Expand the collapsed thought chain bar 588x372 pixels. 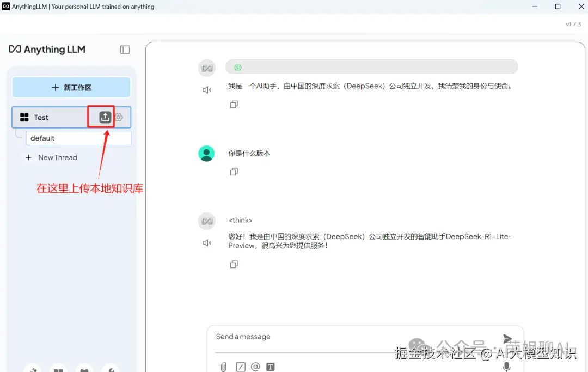[x=372, y=67]
